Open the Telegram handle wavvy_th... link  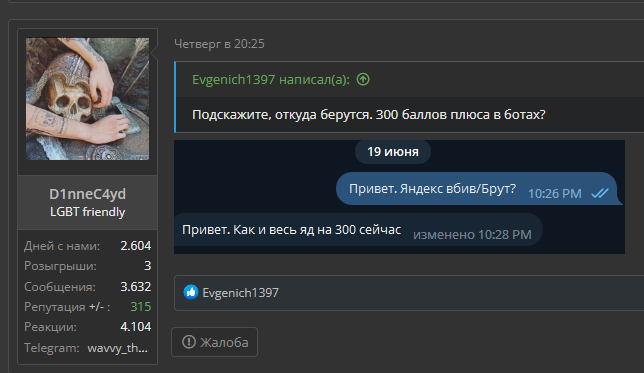point(117,348)
